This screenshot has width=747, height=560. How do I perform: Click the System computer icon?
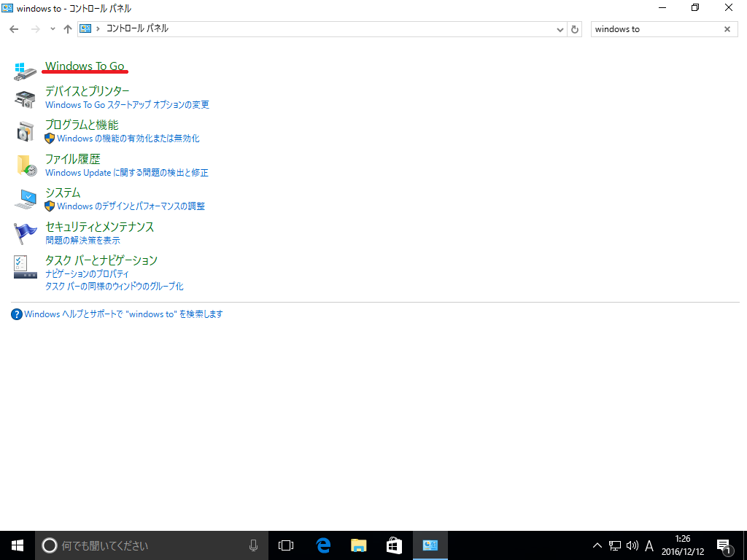pos(26,200)
